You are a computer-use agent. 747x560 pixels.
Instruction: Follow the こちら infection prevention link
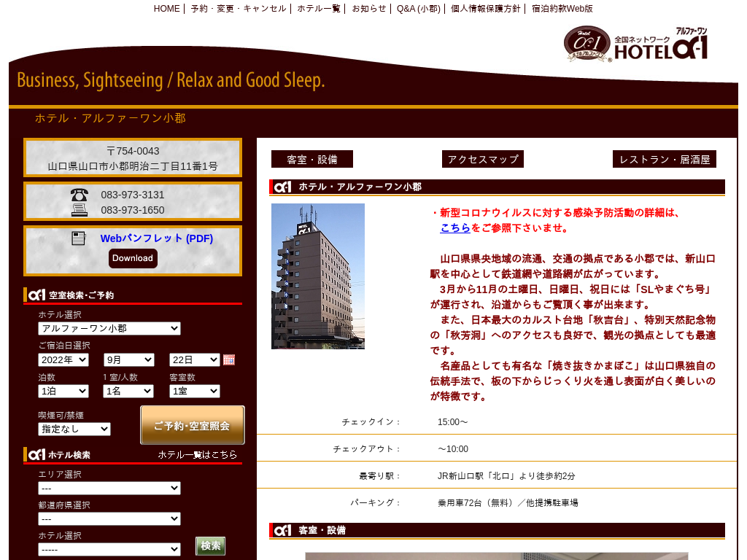click(x=455, y=227)
